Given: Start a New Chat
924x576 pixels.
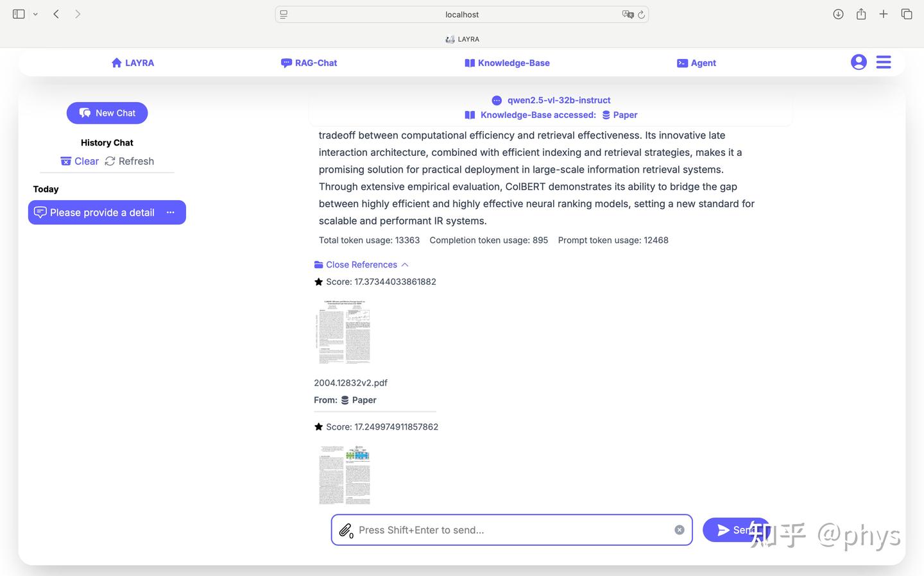Looking at the screenshot, I should (107, 113).
